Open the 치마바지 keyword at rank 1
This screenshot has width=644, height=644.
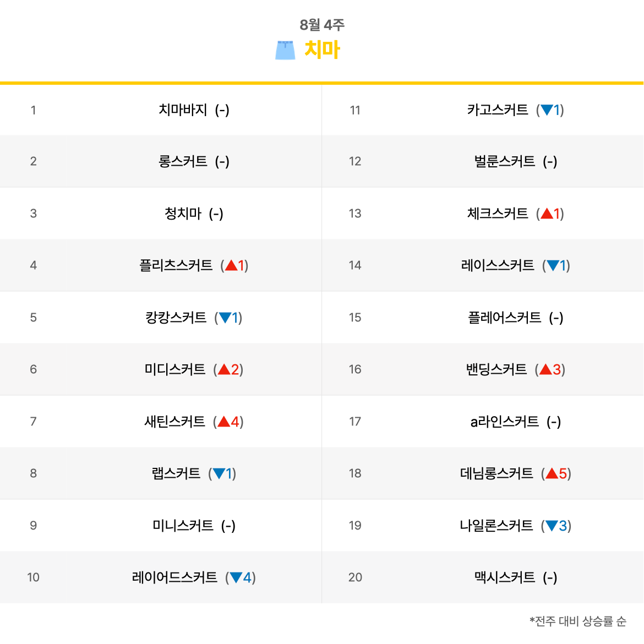[183, 110]
